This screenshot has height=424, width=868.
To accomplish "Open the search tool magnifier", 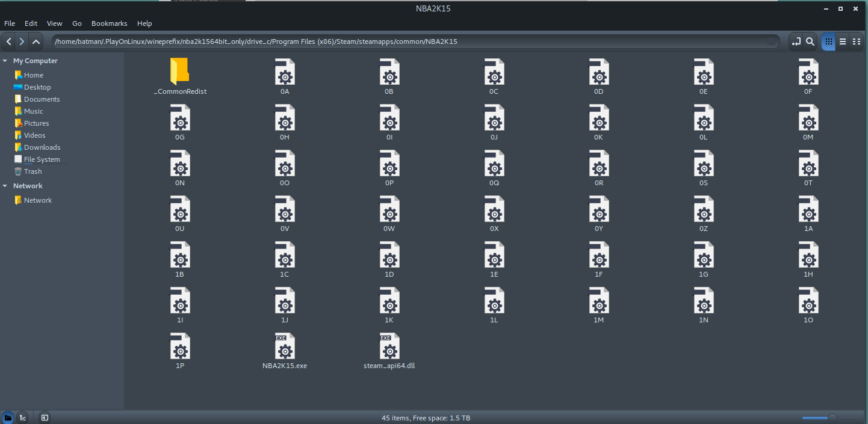I will point(810,41).
